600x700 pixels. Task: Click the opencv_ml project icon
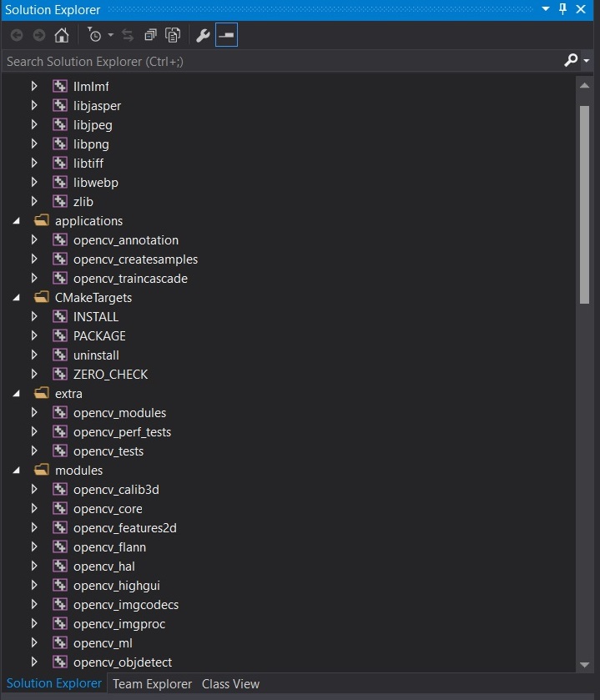(60, 643)
